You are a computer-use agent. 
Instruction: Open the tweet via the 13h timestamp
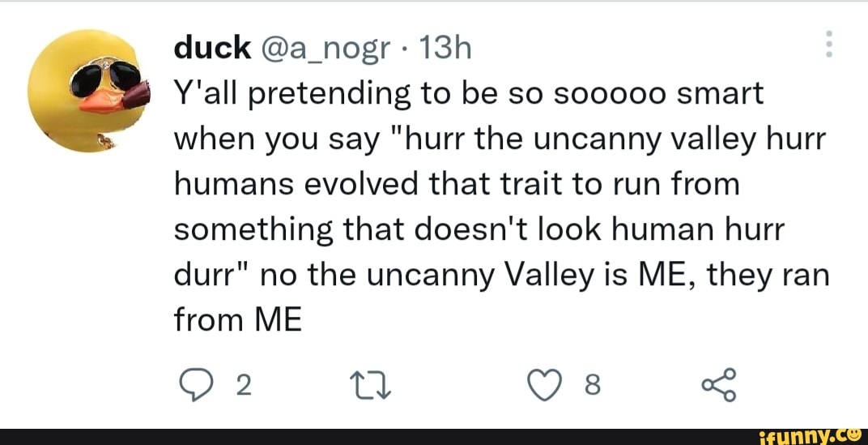pyautogui.click(x=442, y=49)
